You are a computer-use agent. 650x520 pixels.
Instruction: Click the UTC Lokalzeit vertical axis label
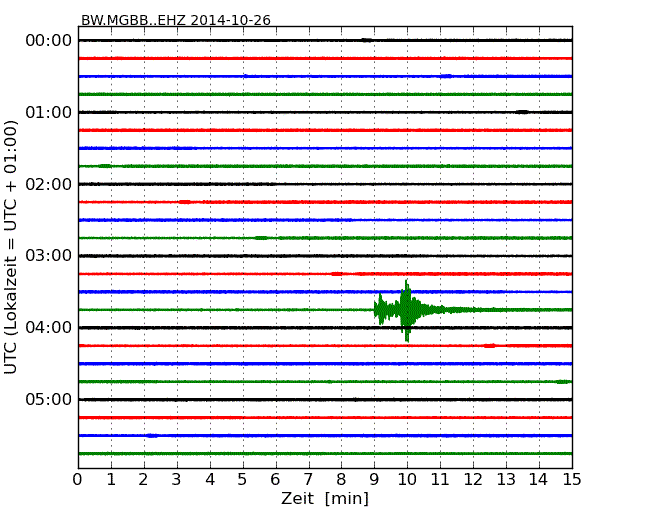pyautogui.click(x=11, y=247)
